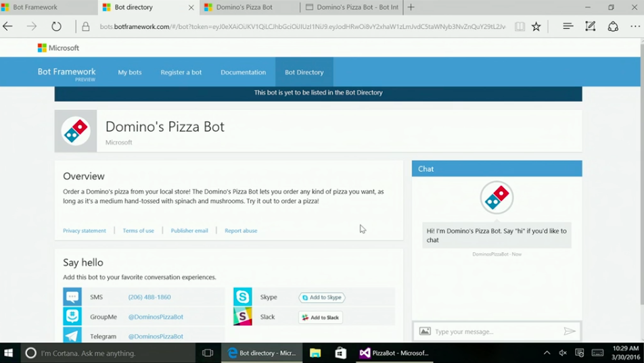The height and width of the screenshot is (363, 644).
Task: Click the Slack channel icon
Action: (x=243, y=316)
